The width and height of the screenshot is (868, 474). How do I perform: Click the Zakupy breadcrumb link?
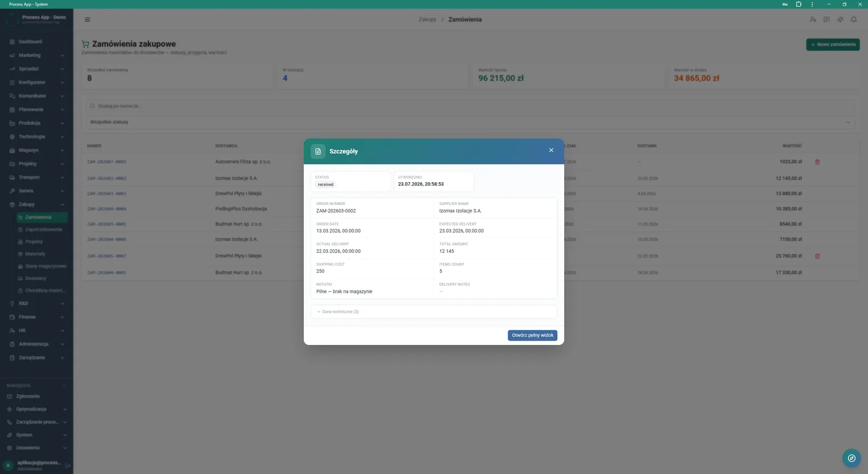[x=427, y=20]
